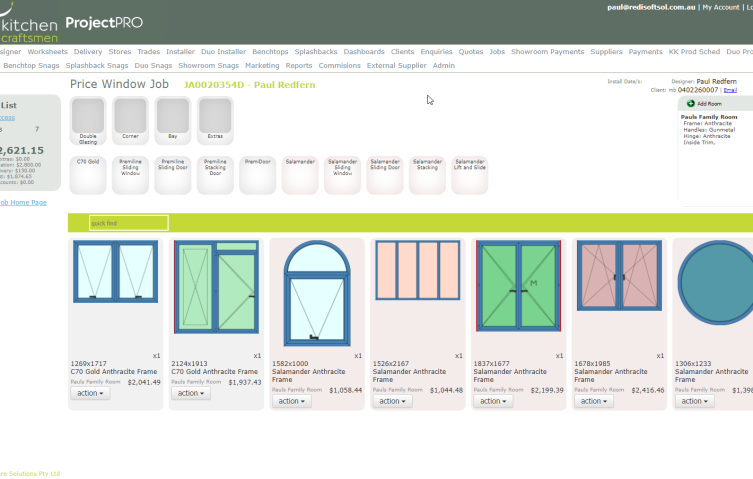Pick the Salamander Lift and Slide tile
The image size is (753, 479).
[x=470, y=175]
